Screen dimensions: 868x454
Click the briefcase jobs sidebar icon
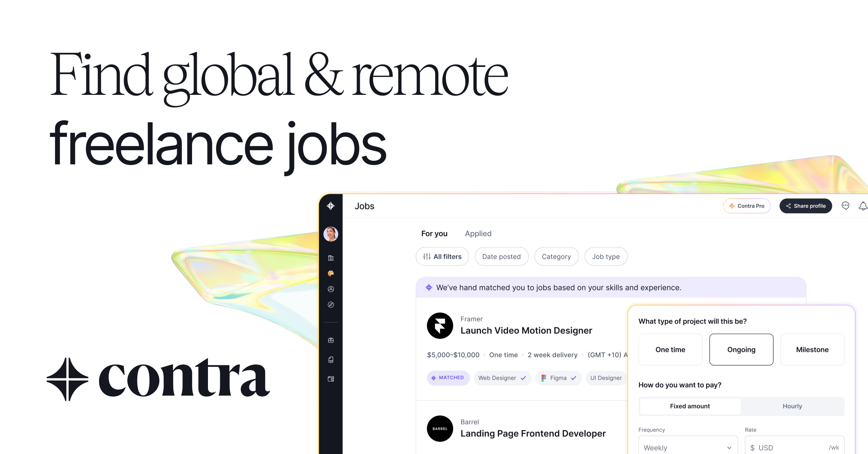coord(331,340)
